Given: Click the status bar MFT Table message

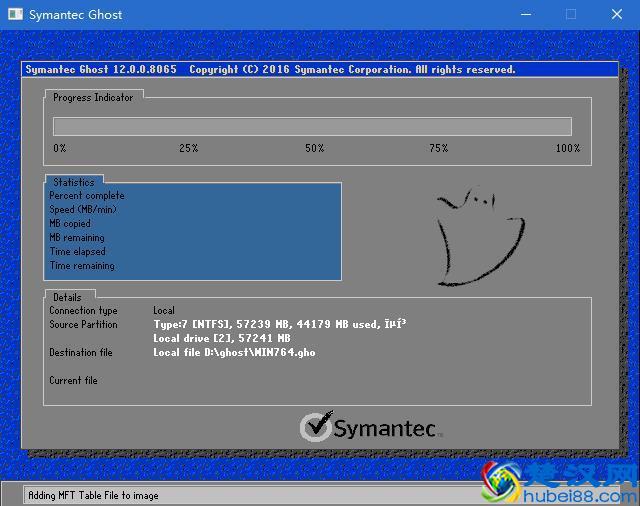Looking at the screenshot, I should click(x=93, y=495).
